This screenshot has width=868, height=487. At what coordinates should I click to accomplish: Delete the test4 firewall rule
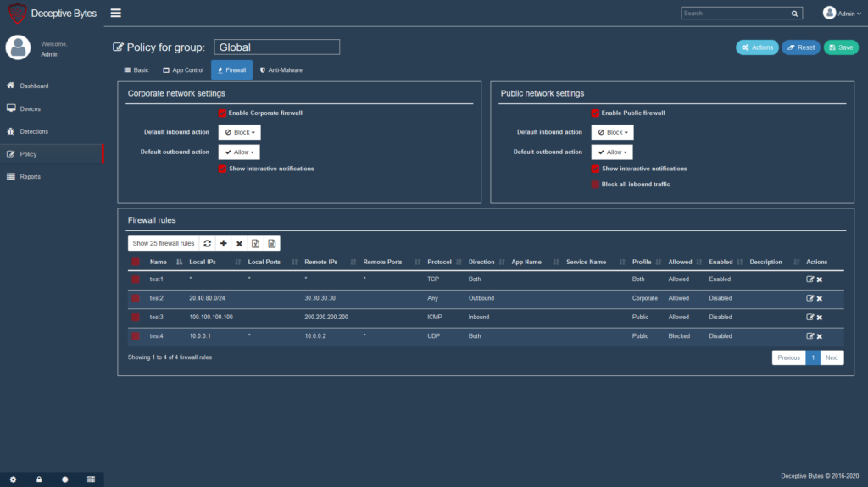pos(820,336)
